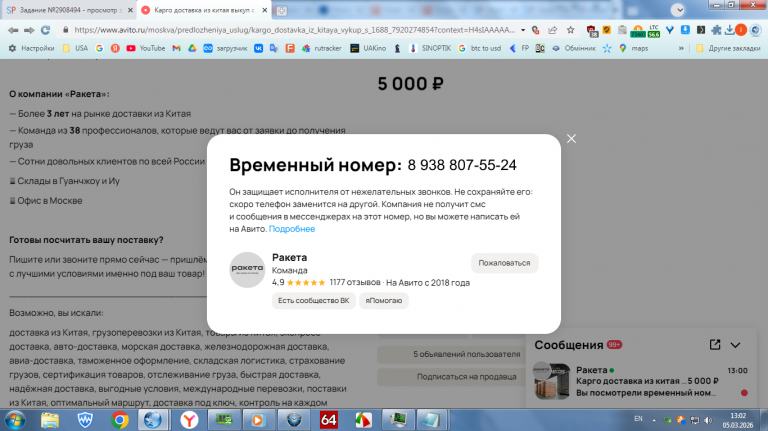Open the Ракета seller name in popup

[289, 257]
